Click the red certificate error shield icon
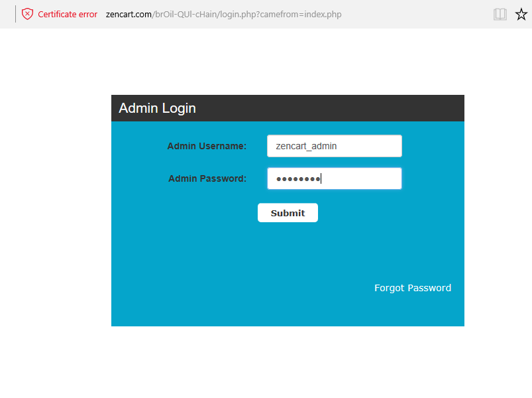The height and width of the screenshot is (398, 532). click(x=27, y=14)
